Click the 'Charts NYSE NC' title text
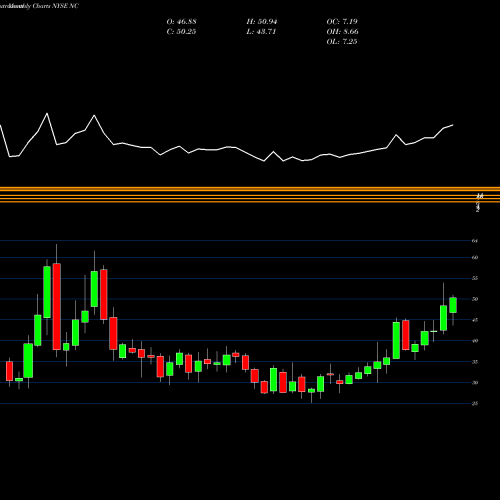 tap(56, 6)
